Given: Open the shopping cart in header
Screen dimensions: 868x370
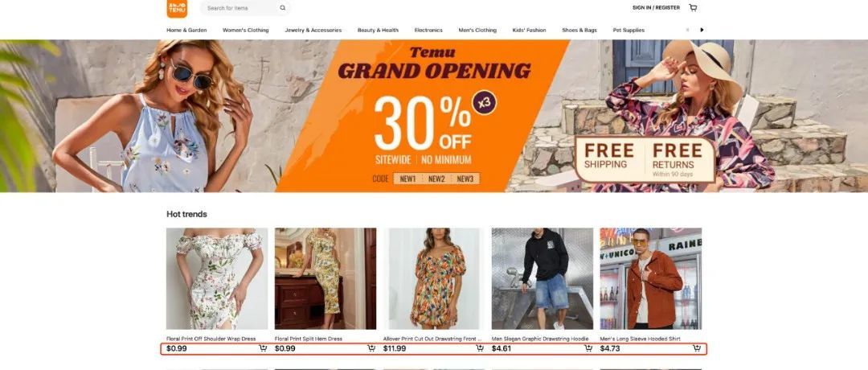Looking at the screenshot, I should [x=693, y=8].
